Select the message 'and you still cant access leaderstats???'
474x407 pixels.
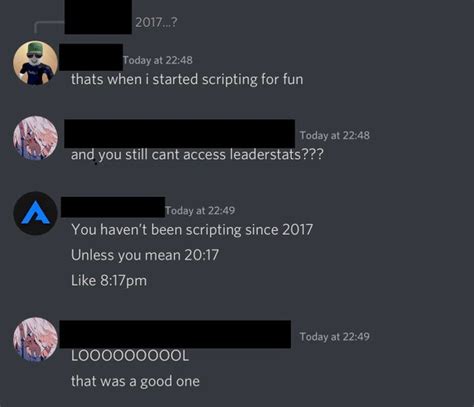[197, 155]
